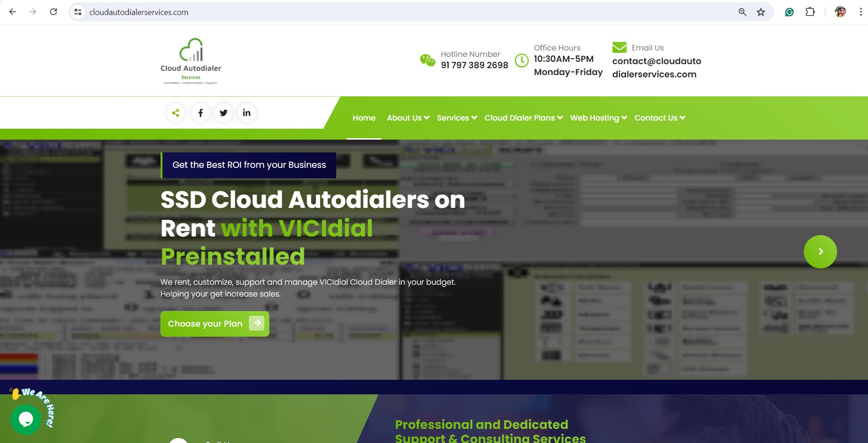This screenshot has width=868, height=443.
Task: Click the Office Hours 10:30AM-5PM text
Action: click(x=564, y=59)
